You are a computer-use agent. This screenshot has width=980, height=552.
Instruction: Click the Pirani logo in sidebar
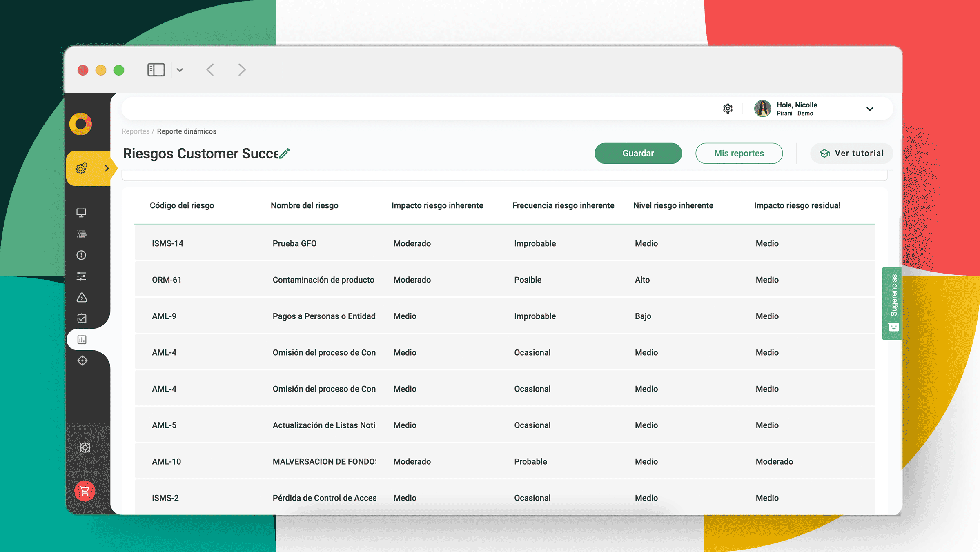tap(80, 124)
